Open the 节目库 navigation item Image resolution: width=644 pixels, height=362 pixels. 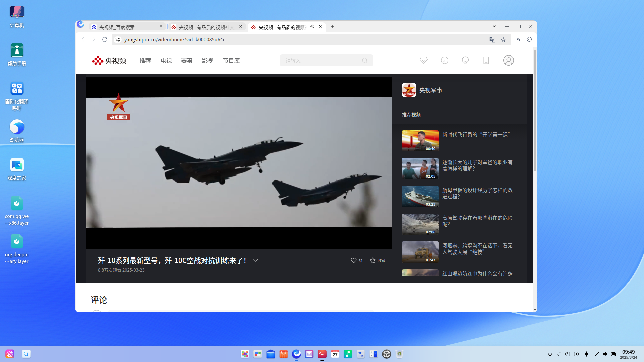coord(231,61)
